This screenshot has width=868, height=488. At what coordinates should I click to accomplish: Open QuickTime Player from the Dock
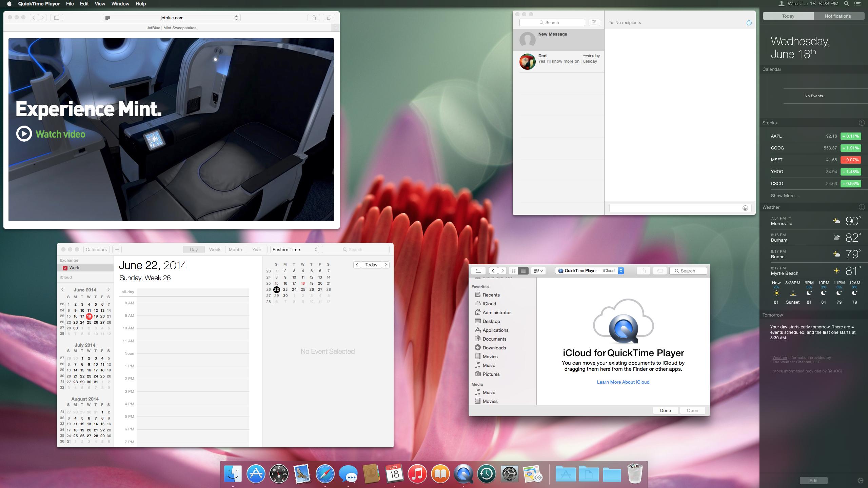pos(463,474)
